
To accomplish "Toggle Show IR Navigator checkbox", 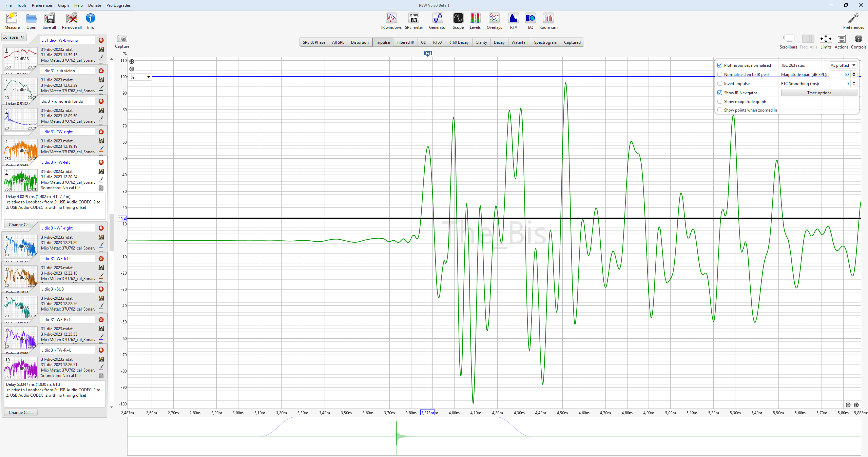I will coord(720,93).
